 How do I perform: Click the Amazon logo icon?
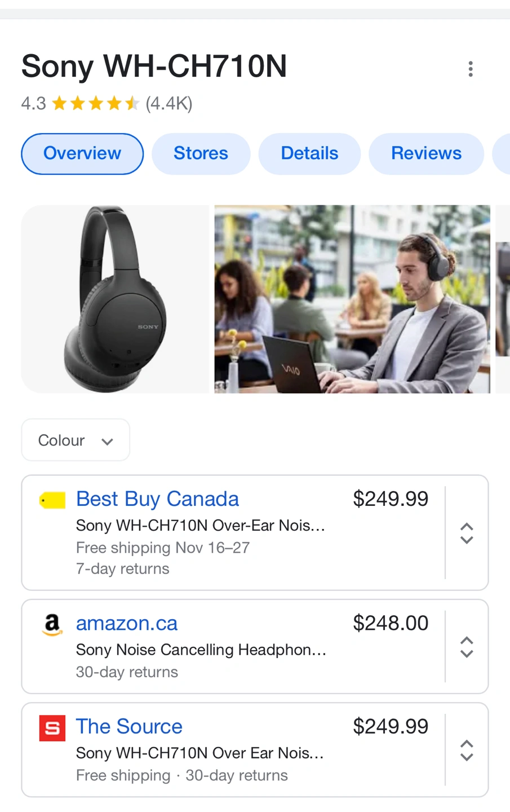(52, 624)
